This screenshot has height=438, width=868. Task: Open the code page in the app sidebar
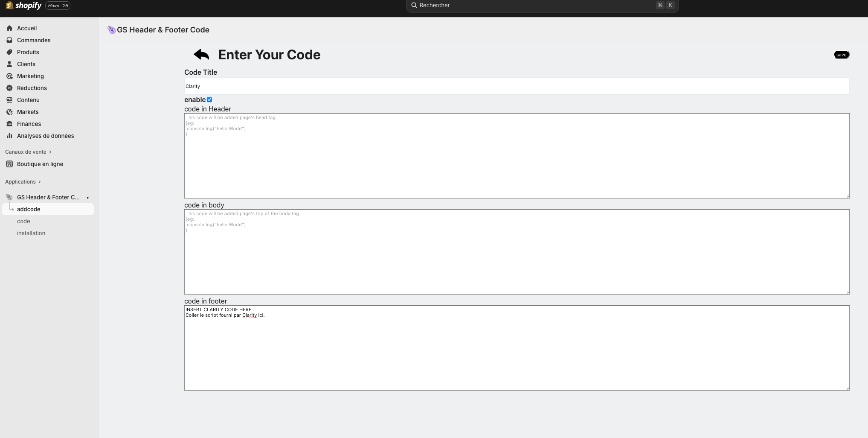click(23, 221)
